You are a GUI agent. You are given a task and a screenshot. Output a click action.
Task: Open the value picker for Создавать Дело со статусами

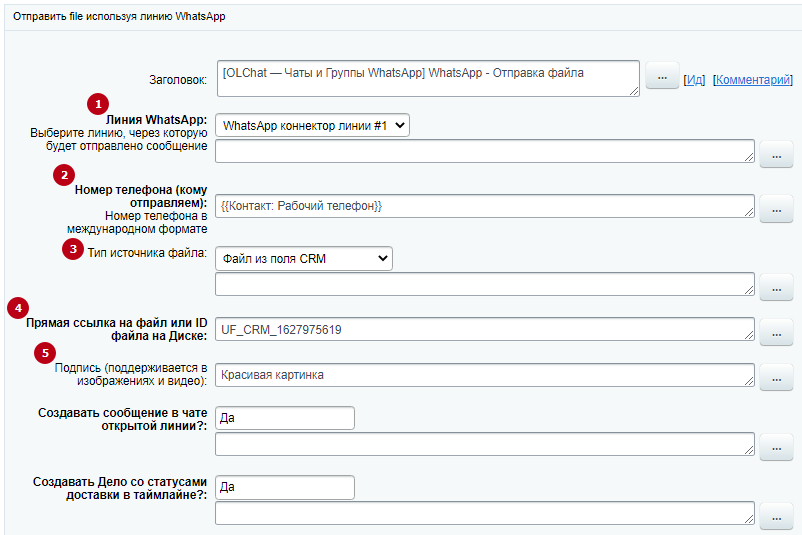click(x=776, y=517)
